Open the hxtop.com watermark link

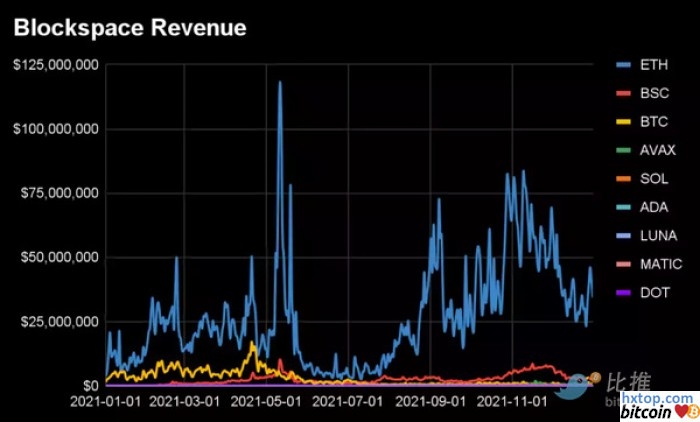tap(657, 397)
